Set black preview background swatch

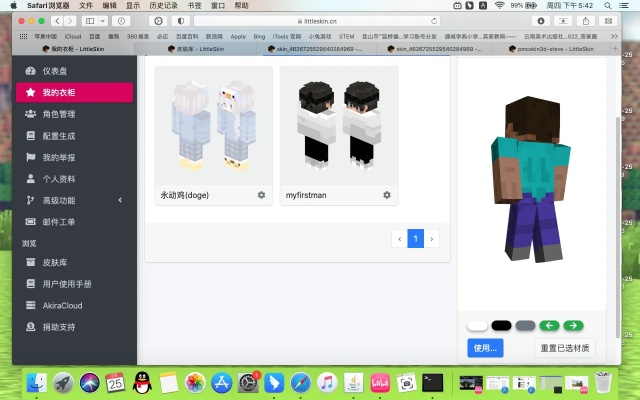coord(501,326)
